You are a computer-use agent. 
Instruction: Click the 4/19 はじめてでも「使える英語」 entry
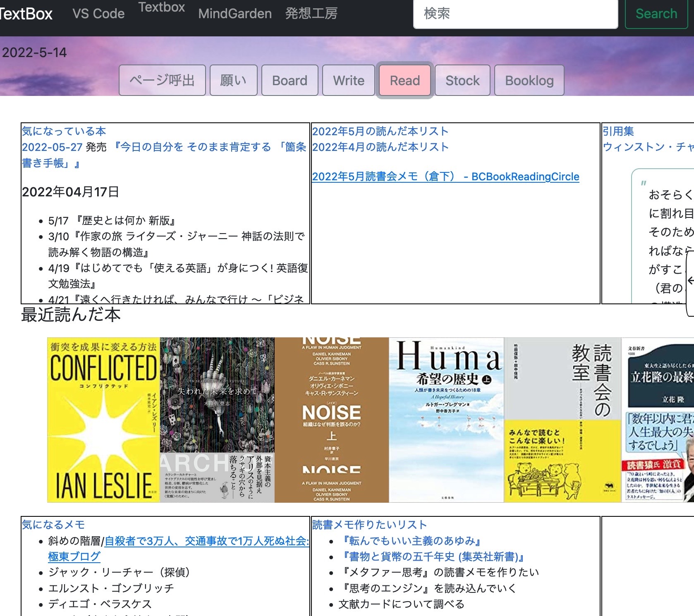[x=178, y=276]
